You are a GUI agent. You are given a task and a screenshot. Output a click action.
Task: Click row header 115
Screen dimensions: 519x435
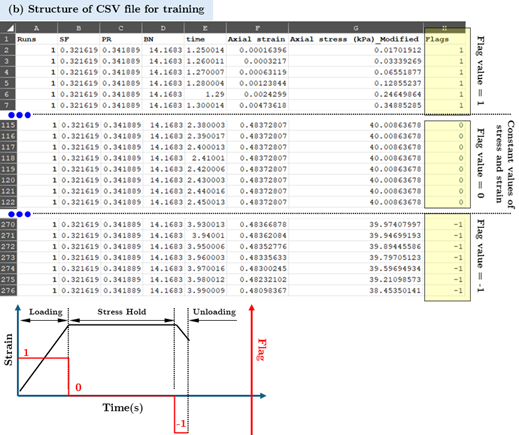click(x=8, y=125)
